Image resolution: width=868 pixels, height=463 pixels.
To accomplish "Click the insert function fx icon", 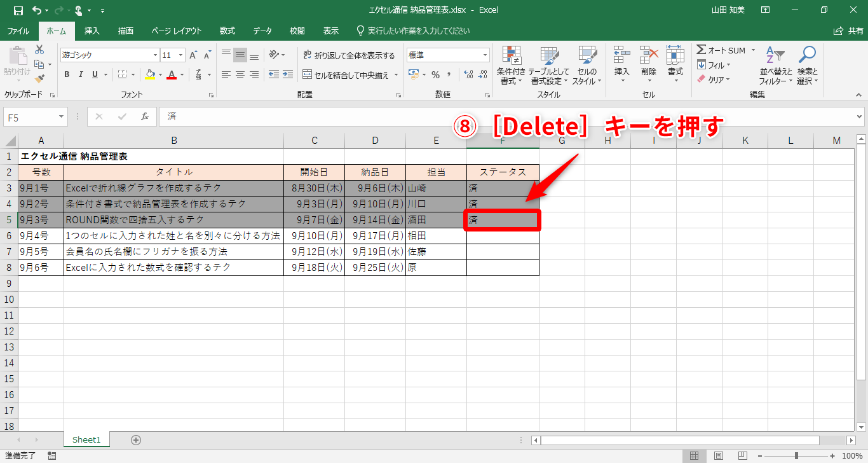I will (x=145, y=116).
